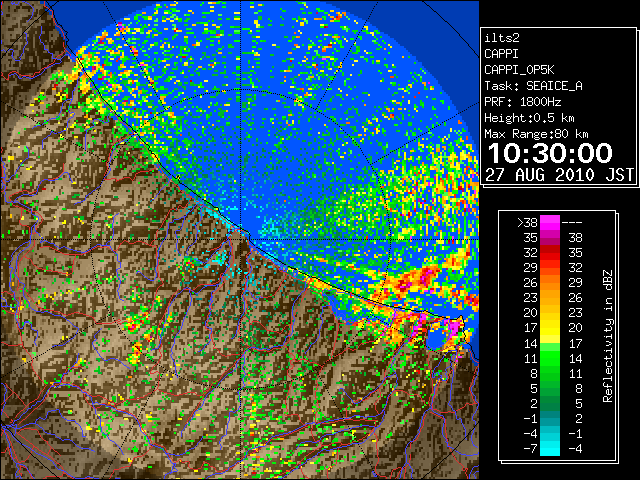Viewport: 640px width, 480px height.
Task: Click the PRF: 1800Hz text
Action: [x=522, y=102]
